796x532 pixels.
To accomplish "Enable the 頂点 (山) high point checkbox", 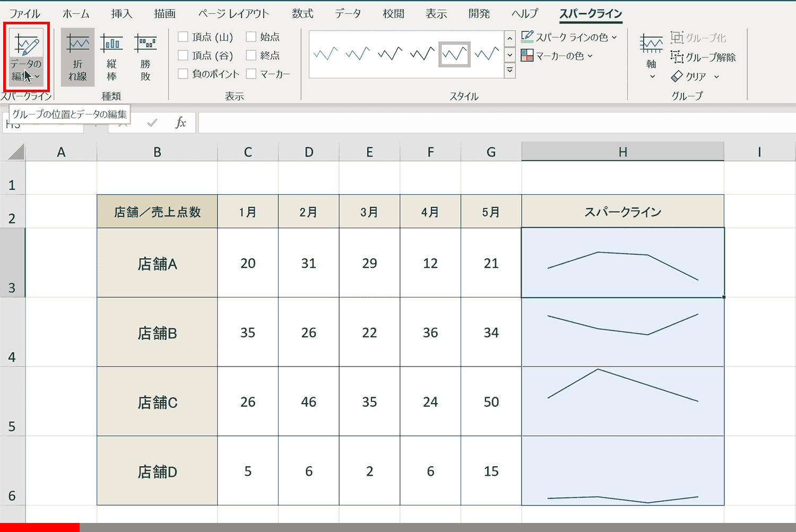I will [183, 37].
